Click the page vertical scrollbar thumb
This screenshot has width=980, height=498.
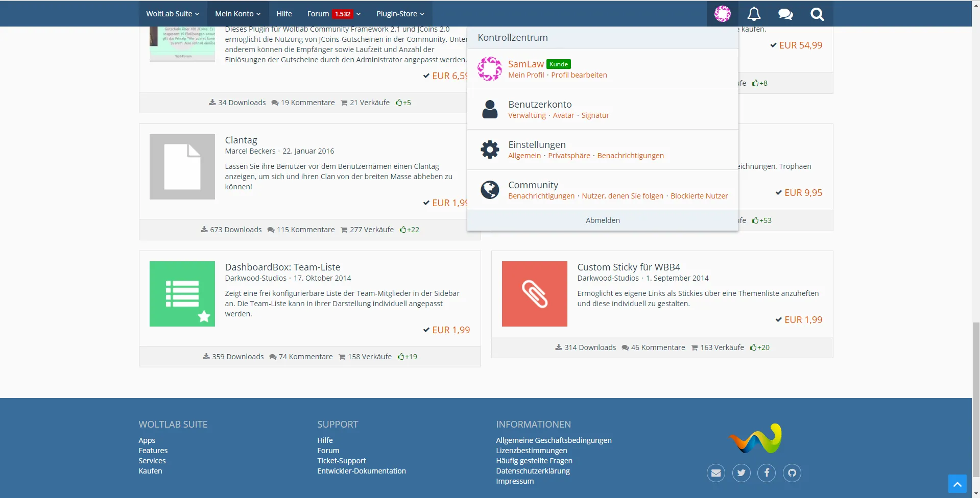[x=976, y=398]
